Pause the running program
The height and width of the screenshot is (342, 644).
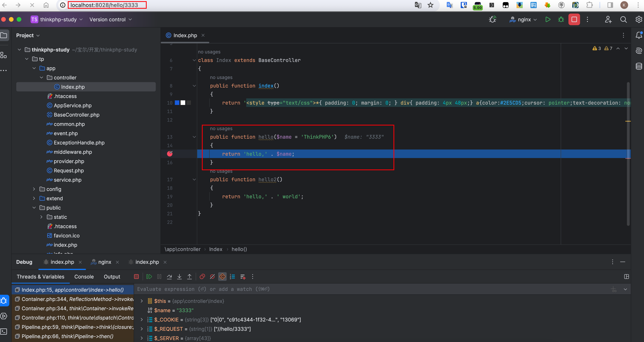click(159, 277)
